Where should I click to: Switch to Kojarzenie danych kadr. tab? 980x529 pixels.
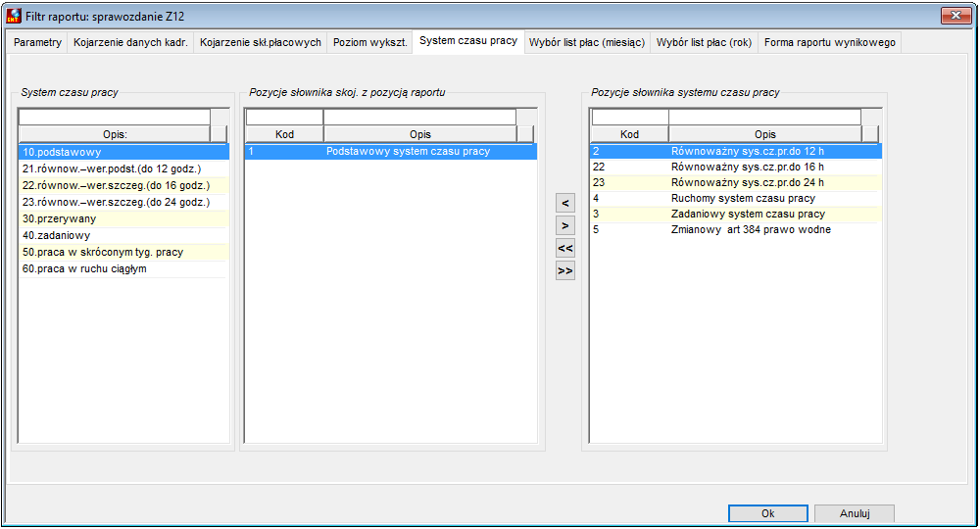coord(130,42)
